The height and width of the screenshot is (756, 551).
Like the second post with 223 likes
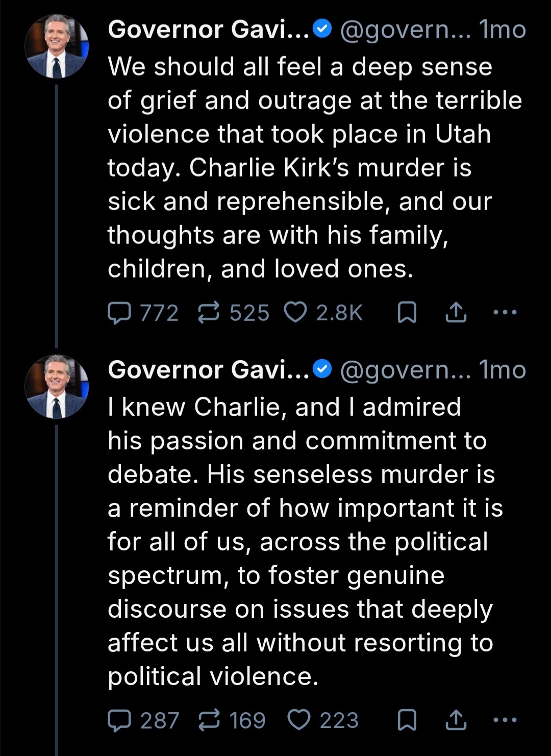click(x=299, y=720)
